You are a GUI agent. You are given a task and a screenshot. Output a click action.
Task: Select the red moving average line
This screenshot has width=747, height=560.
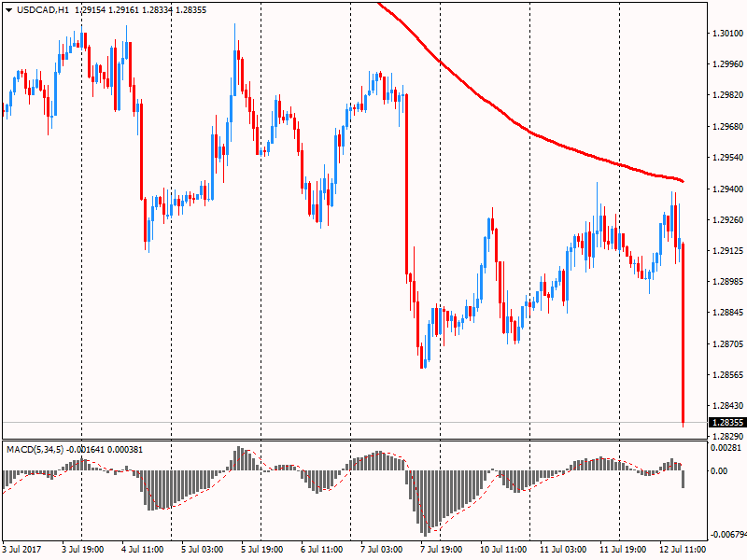[530, 131]
